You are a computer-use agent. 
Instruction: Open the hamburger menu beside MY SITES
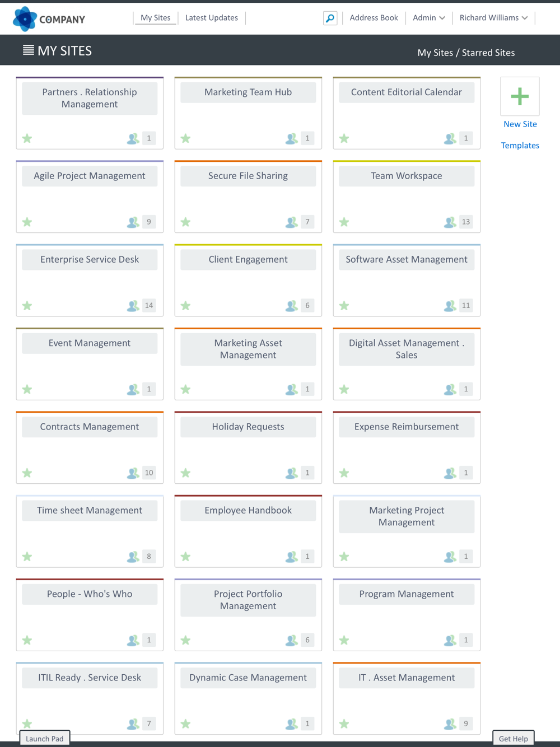coord(29,50)
